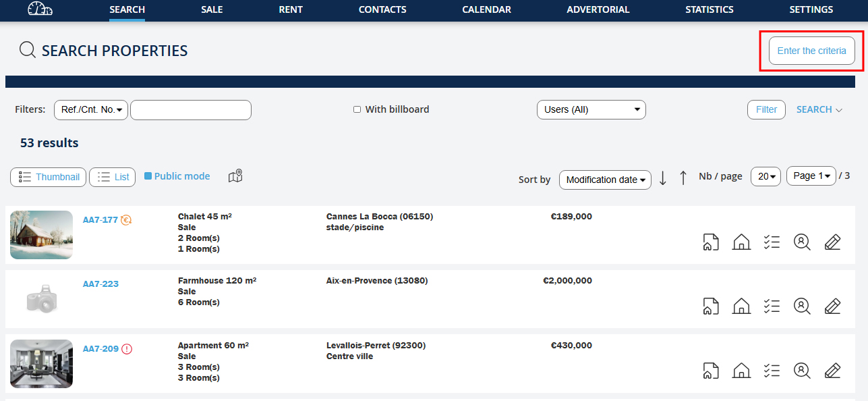
Task: Open the Ref./Cnt. No. filter dropdown
Action: 91,110
